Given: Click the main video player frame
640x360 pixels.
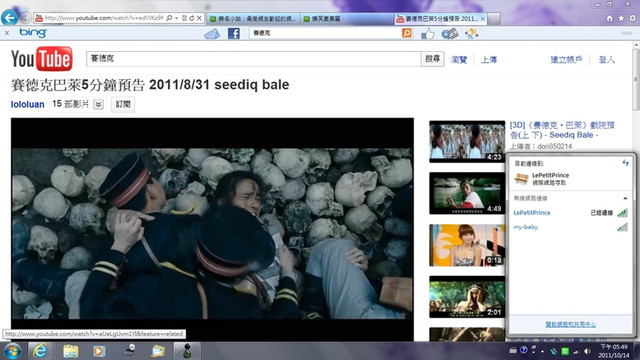Looking at the screenshot, I should click(212, 229).
